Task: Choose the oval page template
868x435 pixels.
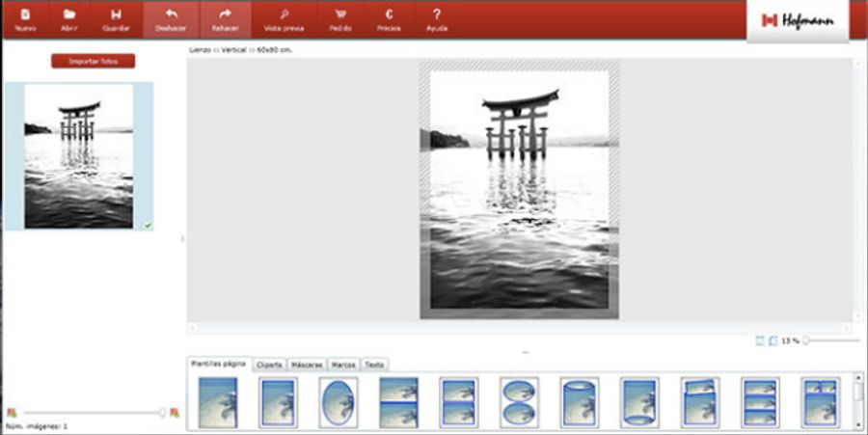Action: point(338,402)
